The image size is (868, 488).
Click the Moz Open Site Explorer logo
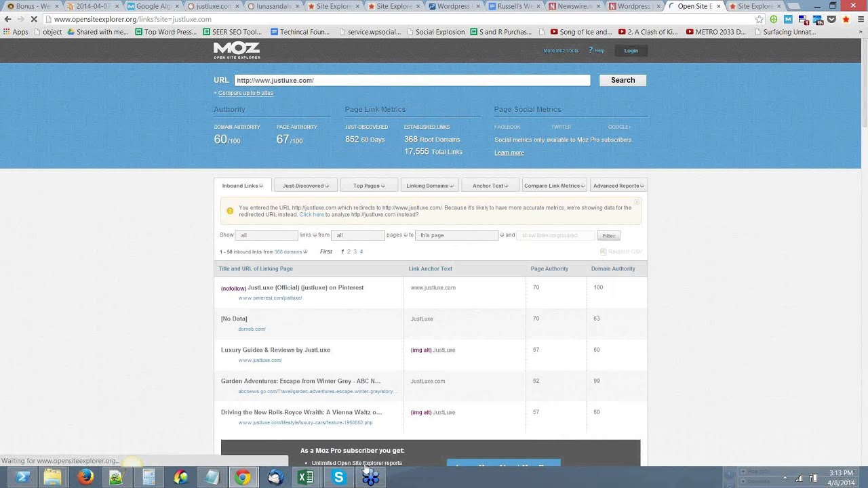tap(237, 50)
